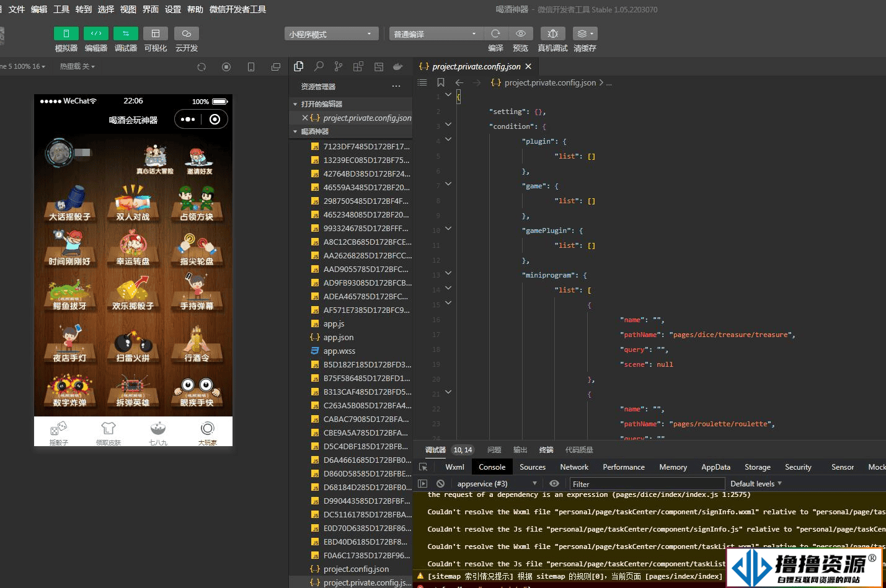The width and height of the screenshot is (886, 588).
Task: Open the Sources devtools tab
Action: coord(533,467)
